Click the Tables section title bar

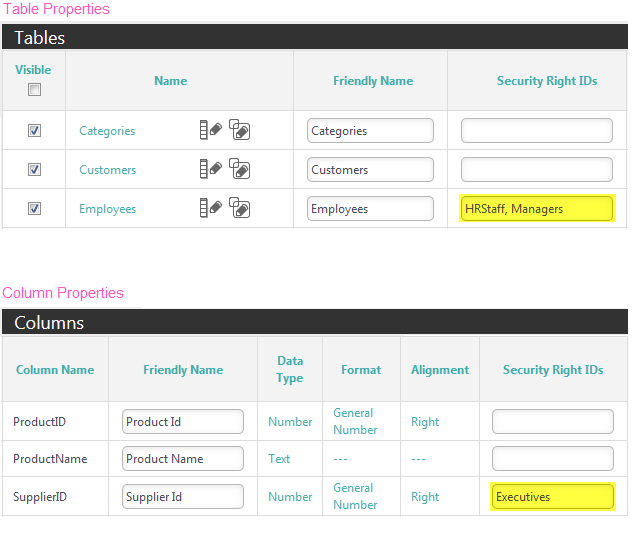coord(315,37)
